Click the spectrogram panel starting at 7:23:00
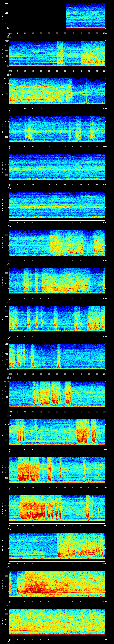The image size is (114, 644). (57, 546)
